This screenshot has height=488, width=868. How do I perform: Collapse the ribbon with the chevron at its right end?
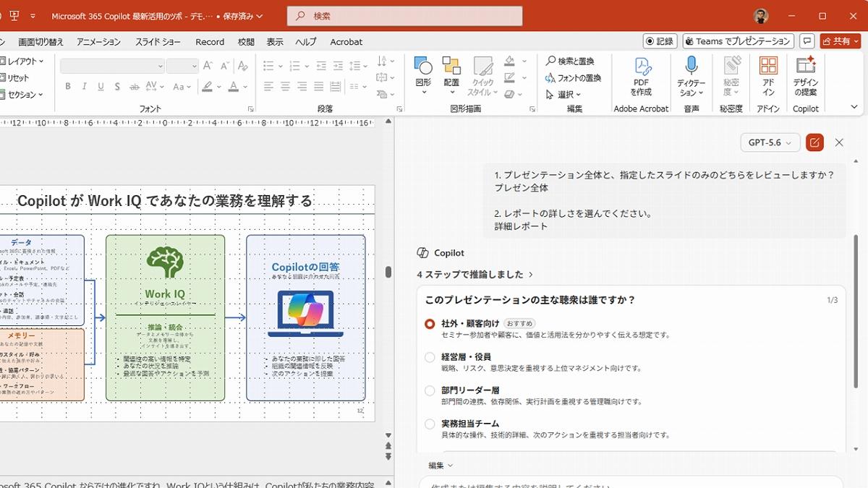[854, 107]
